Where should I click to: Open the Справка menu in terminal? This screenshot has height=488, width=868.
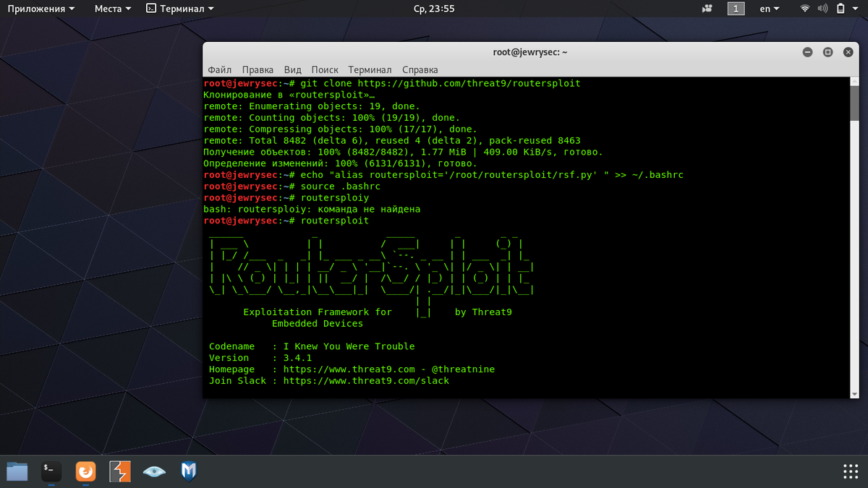click(420, 70)
